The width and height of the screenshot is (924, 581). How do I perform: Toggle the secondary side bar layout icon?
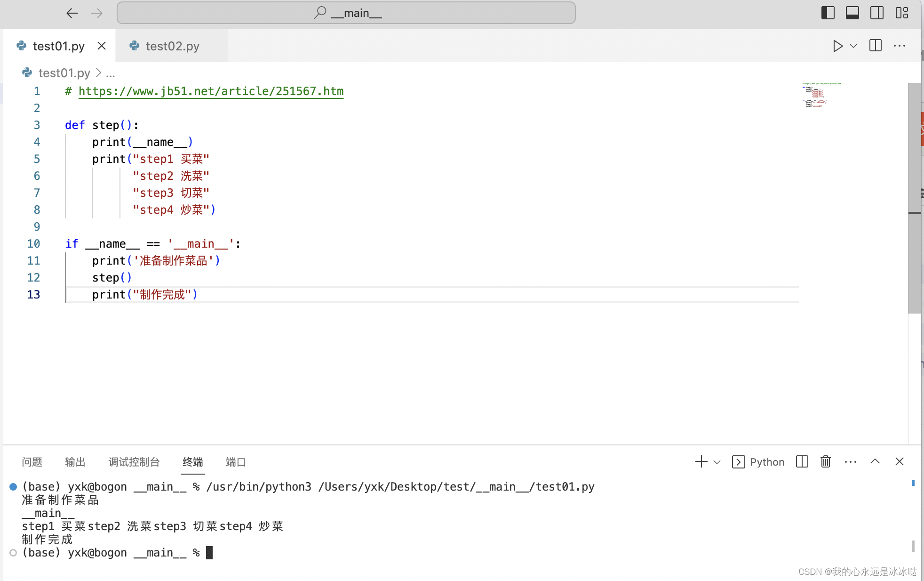pos(877,13)
